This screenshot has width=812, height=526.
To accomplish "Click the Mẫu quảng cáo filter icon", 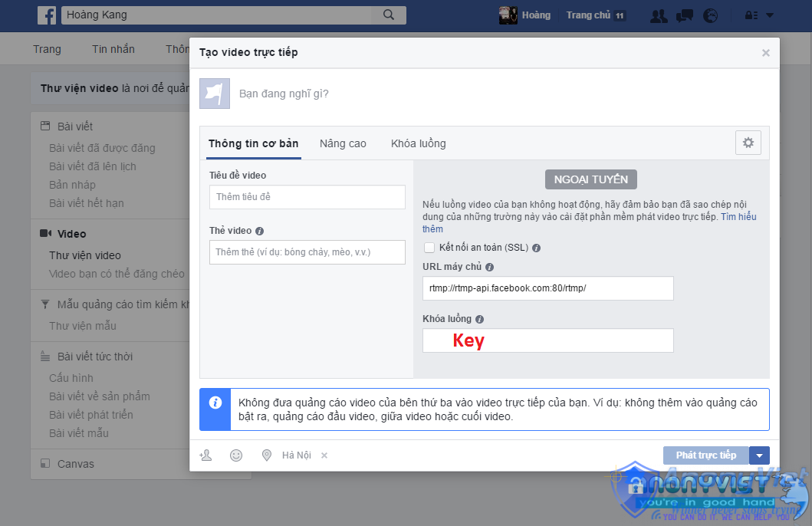I will 45,304.
